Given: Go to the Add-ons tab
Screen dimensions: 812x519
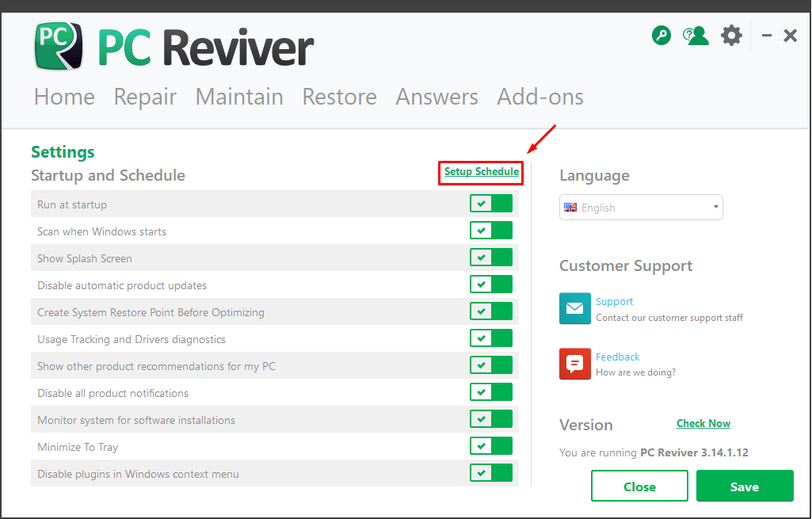Looking at the screenshot, I should pyautogui.click(x=540, y=97).
